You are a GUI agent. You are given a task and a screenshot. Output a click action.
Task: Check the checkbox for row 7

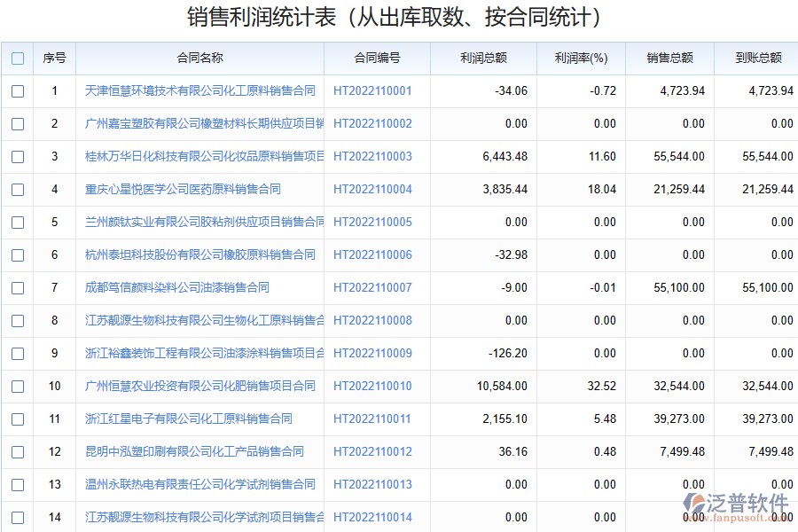(x=17, y=287)
